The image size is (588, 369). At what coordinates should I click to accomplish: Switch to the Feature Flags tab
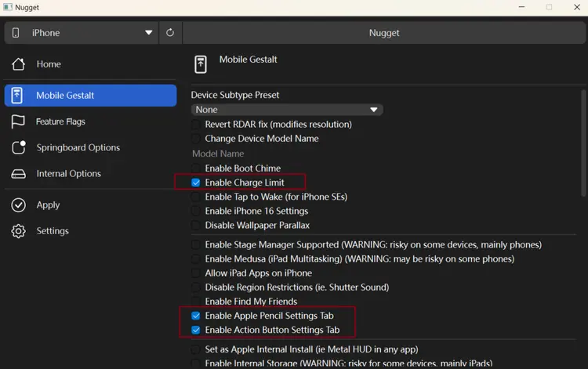tap(60, 122)
